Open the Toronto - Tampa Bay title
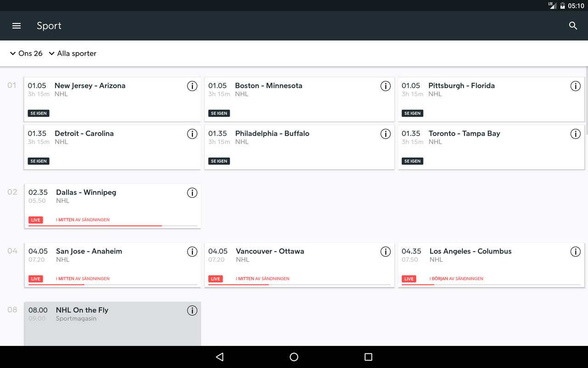The height and width of the screenshot is (368, 588). coord(464,133)
